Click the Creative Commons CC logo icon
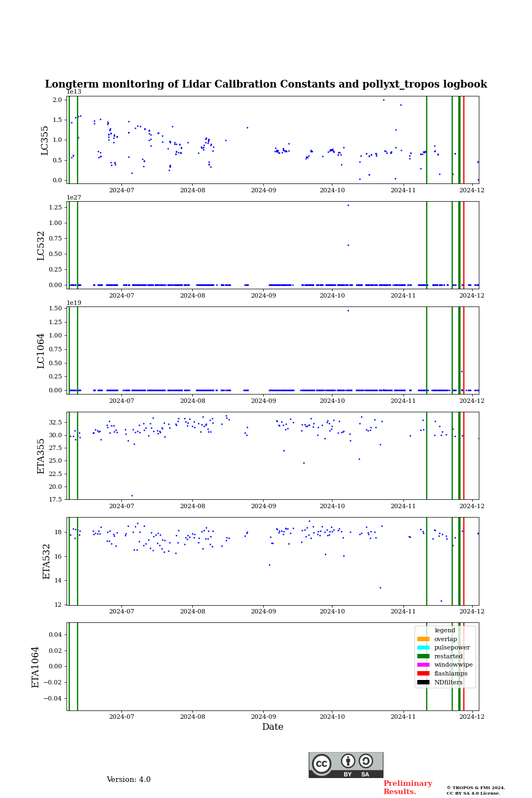 (321, 764)
